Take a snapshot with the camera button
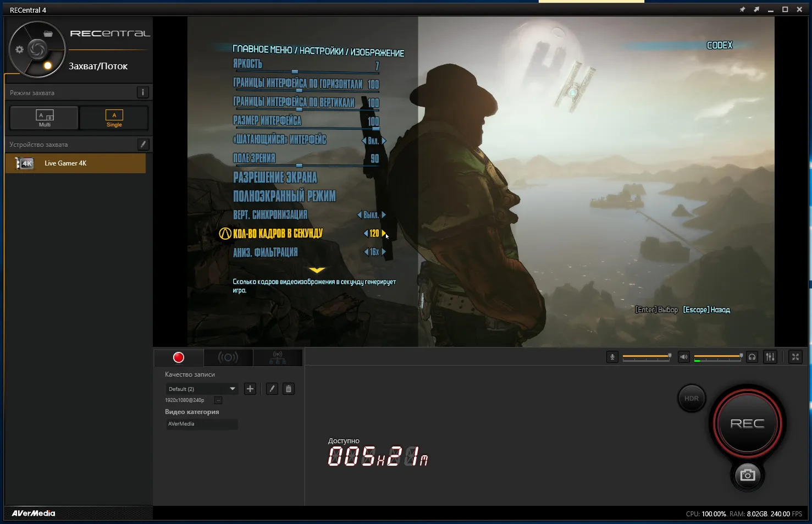Image resolution: width=812 pixels, height=524 pixels. point(747,475)
